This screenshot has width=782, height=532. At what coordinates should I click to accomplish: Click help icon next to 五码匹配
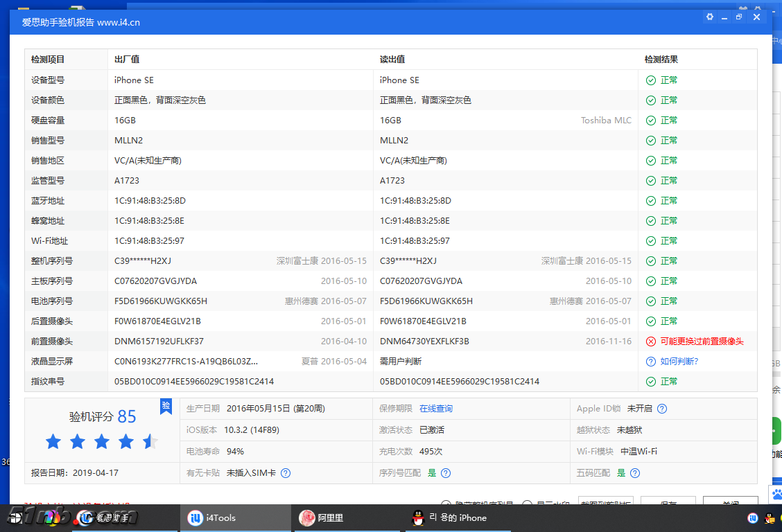635,473
